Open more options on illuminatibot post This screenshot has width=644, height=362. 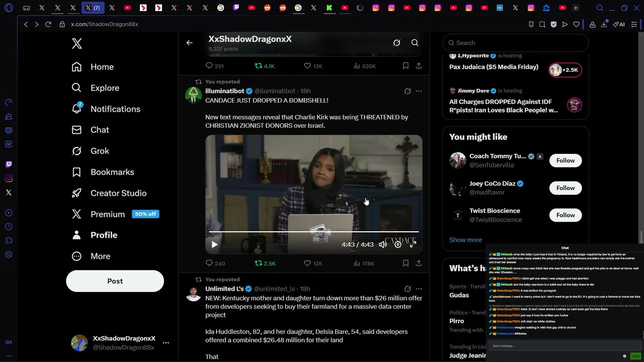(x=419, y=91)
